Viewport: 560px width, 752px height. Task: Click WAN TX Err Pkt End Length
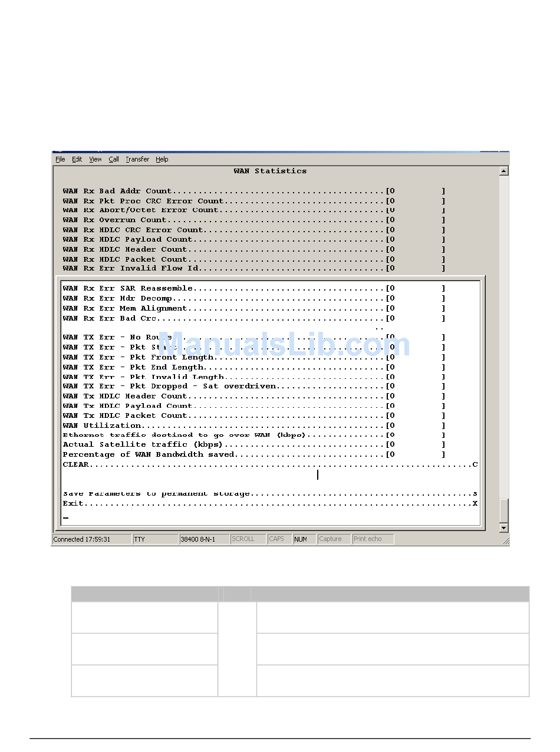click(254, 367)
